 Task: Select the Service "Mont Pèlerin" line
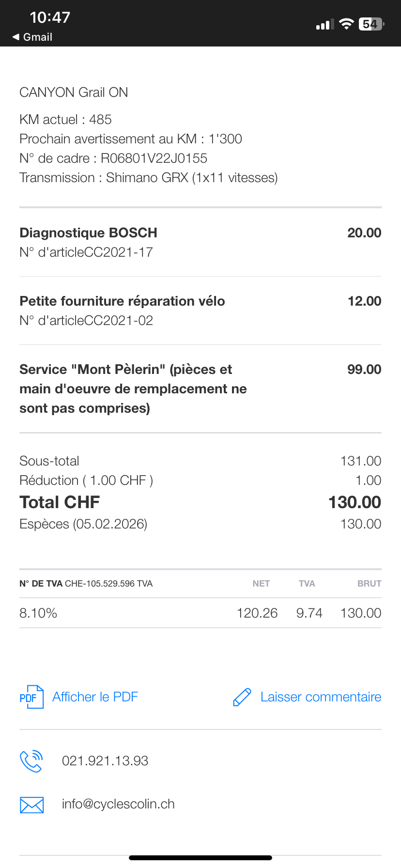pyautogui.click(x=133, y=388)
